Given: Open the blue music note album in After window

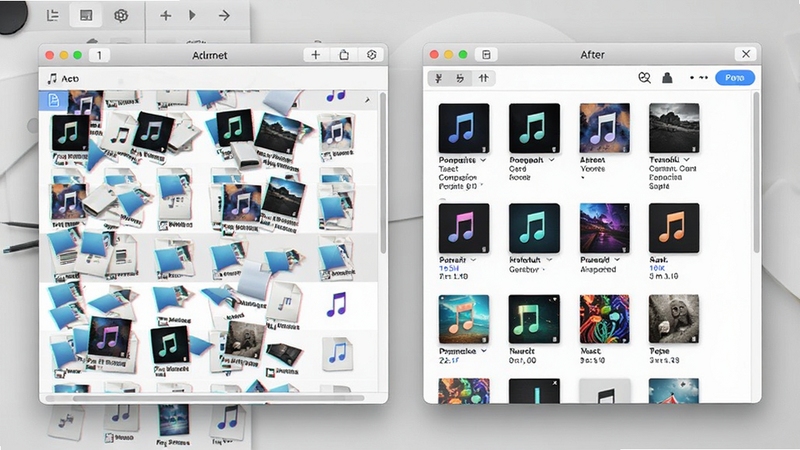Looking at the screenshot, I should [x=464, y=128].
